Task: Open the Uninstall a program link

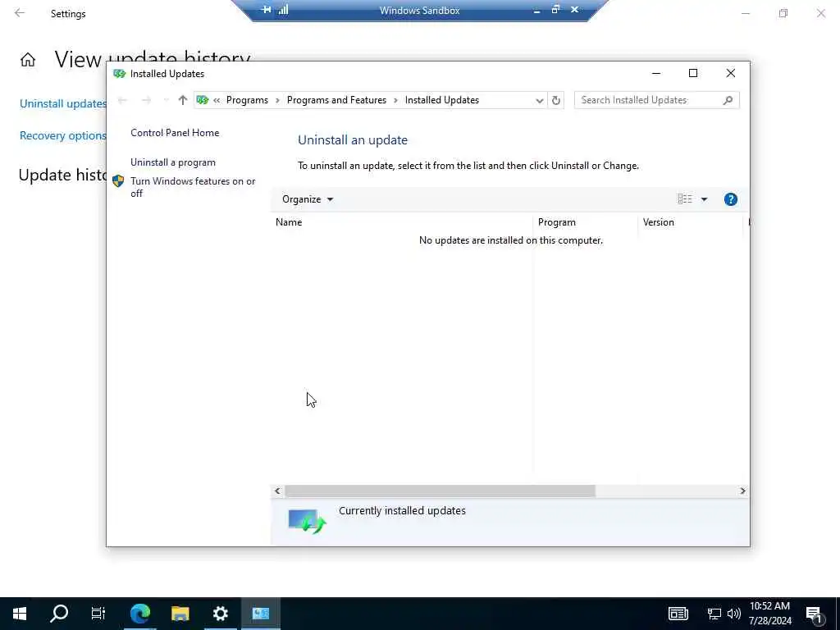Action: pyautogui.click(x=173, y=162)
